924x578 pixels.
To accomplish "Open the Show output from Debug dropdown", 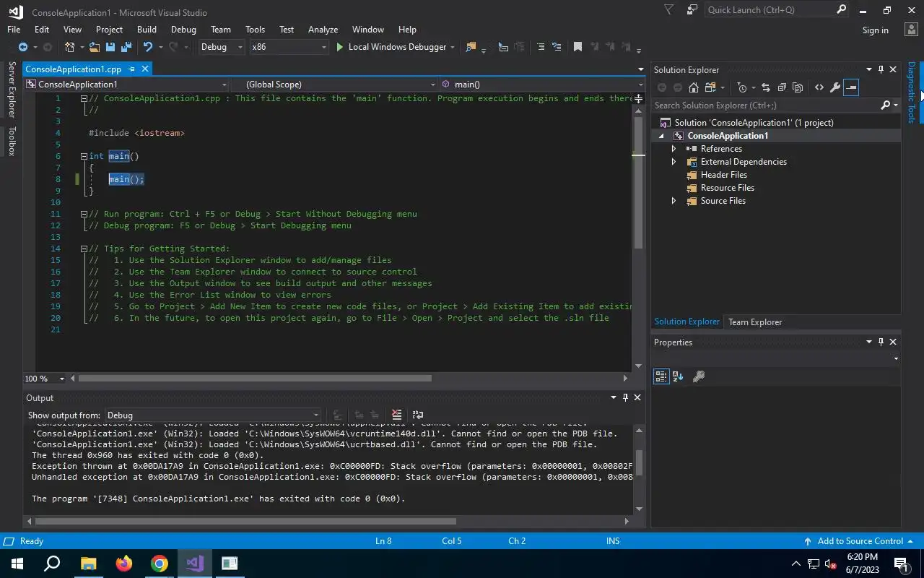I will tap(214, 415).
